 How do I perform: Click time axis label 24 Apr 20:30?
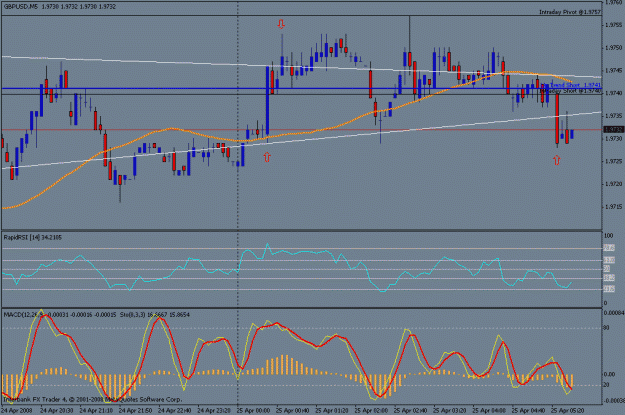coord(57,410)
